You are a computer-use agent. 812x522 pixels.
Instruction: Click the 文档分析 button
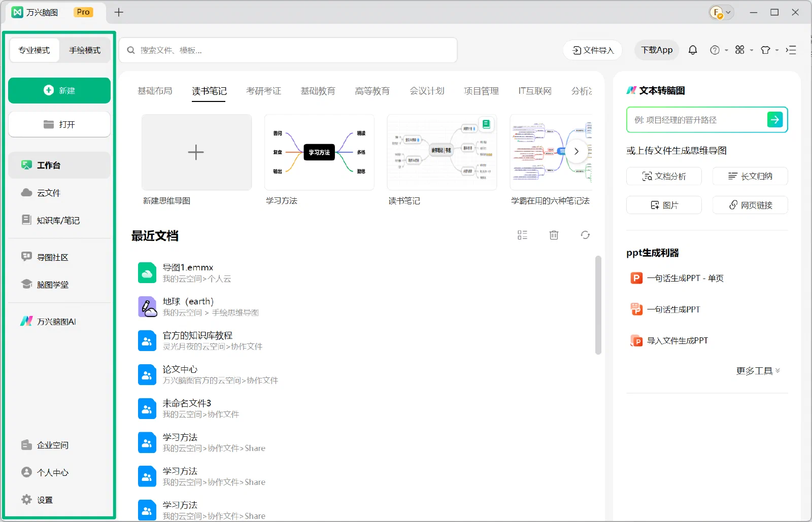coord(664,176)
